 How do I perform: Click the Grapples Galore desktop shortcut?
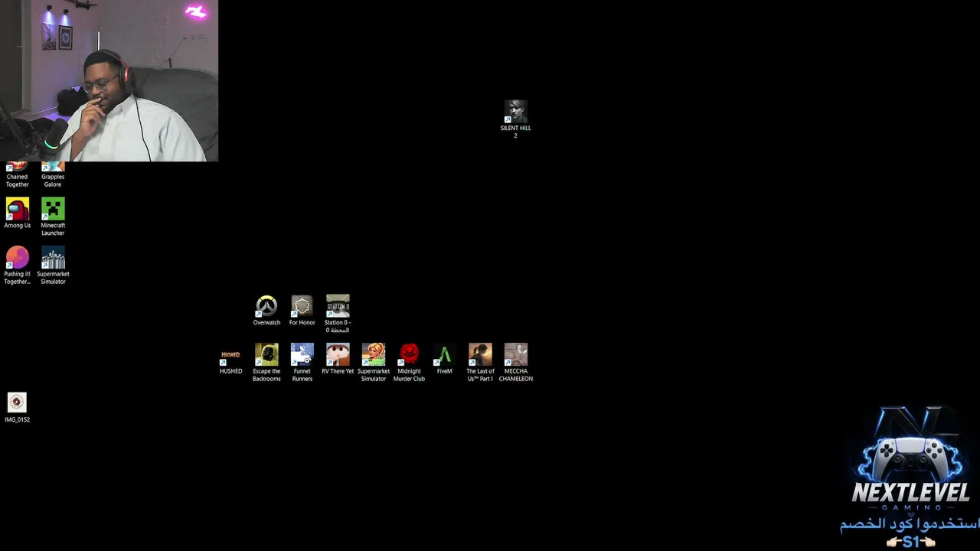coord(53,175)
